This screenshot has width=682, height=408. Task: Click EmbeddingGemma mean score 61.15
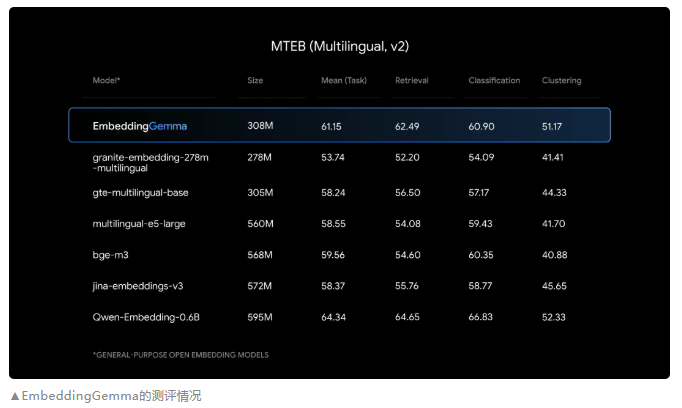point(331,127)
